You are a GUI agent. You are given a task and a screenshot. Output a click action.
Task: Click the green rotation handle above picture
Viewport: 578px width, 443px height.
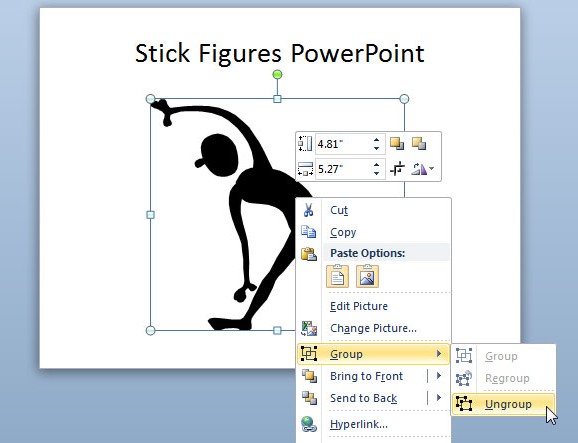coord(277,74)
